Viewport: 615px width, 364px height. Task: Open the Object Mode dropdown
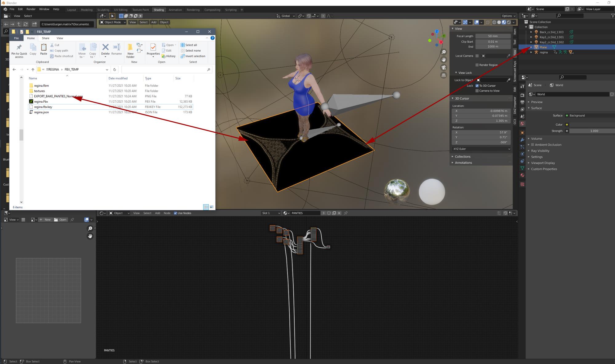pos(113,22)
